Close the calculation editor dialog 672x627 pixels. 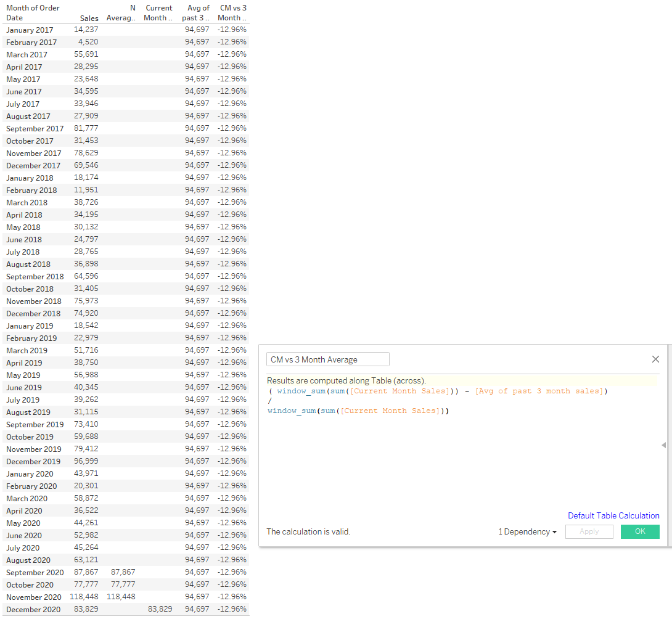point(655,359)
